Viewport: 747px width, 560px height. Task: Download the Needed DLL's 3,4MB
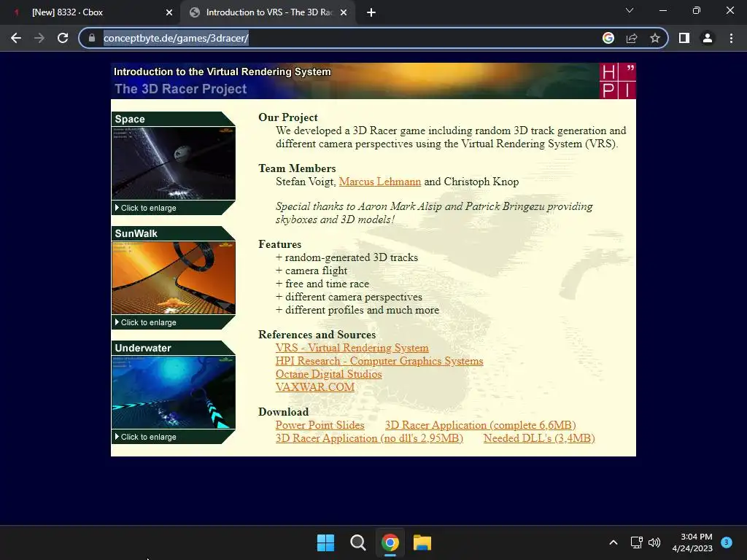(x=539, y=438)
